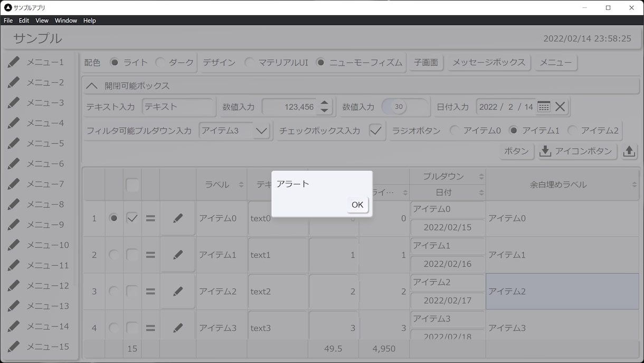This screenshot has width=644, height=363.
Task: Click the 子画面 button
Action: pyautogui.click(x=426, y=62)
